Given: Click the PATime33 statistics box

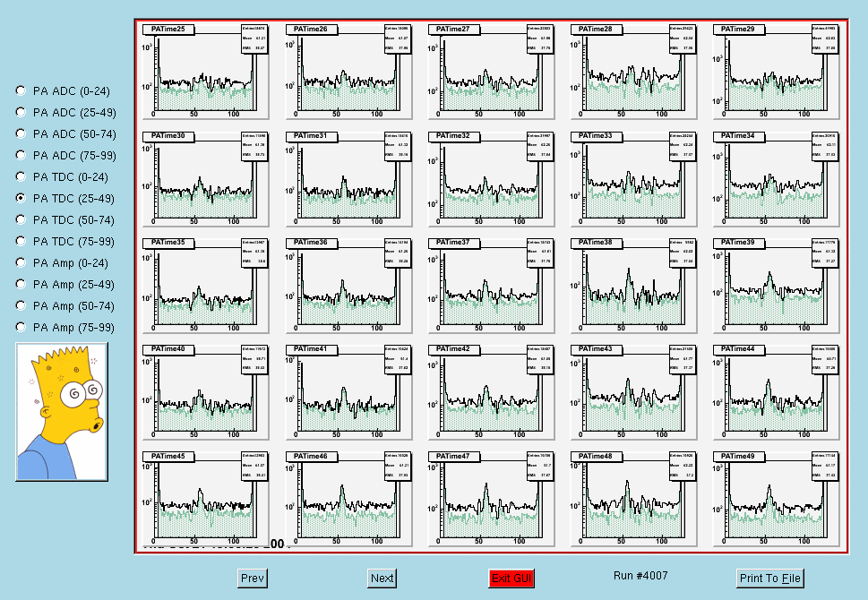Looking at the screenshot, I should pyautogui.click(x=682, y=146).
